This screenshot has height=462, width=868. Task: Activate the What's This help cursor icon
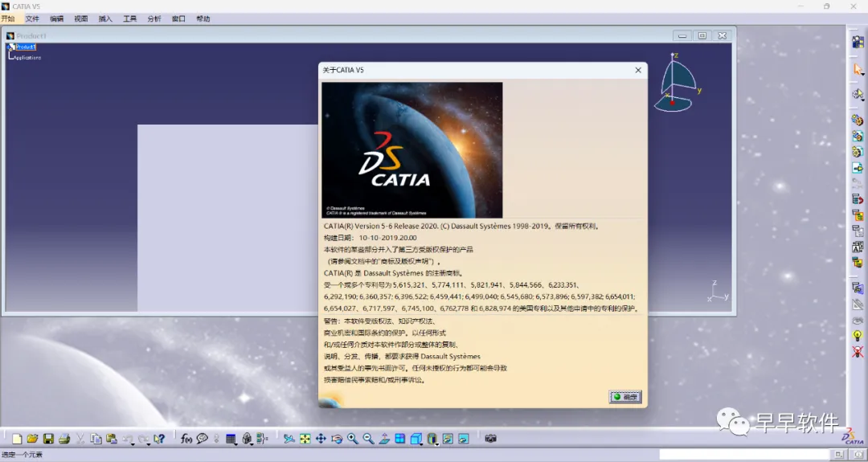[x=159, y=439]
